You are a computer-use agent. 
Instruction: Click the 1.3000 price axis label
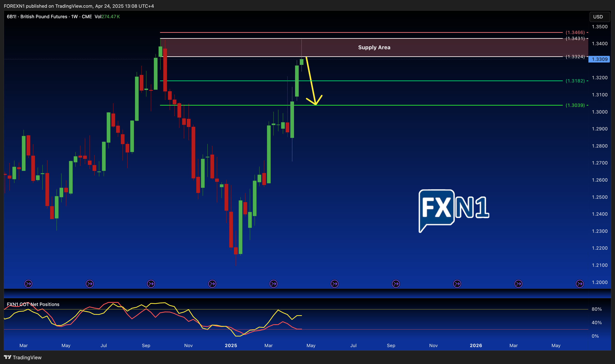tap(600, 112)
